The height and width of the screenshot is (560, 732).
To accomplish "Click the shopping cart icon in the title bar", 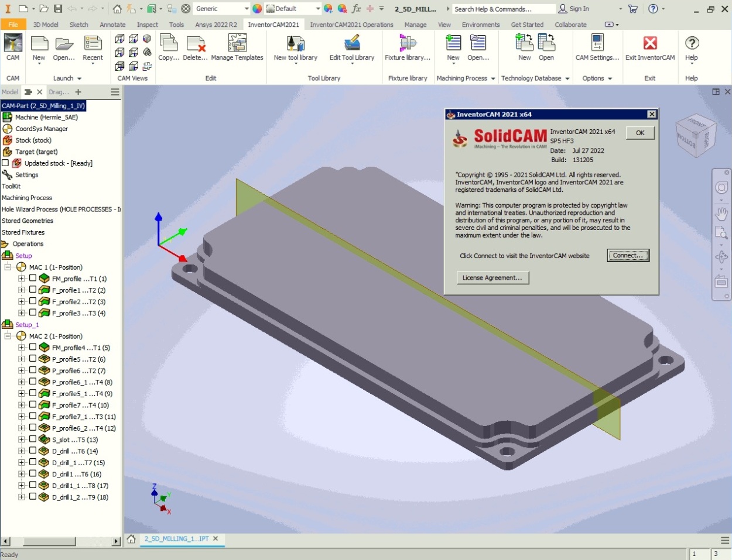I will [x=633, y=9].
